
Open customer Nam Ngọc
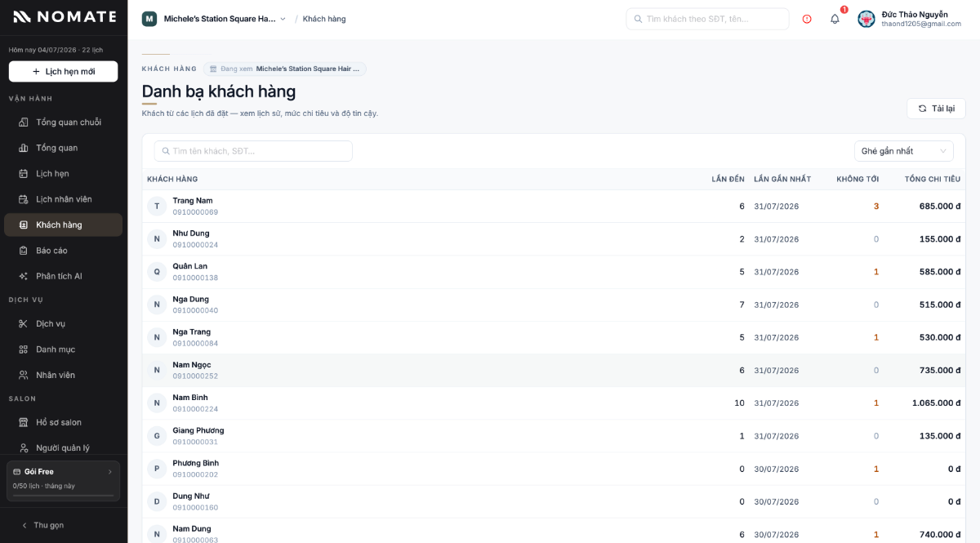coord(554,370)
